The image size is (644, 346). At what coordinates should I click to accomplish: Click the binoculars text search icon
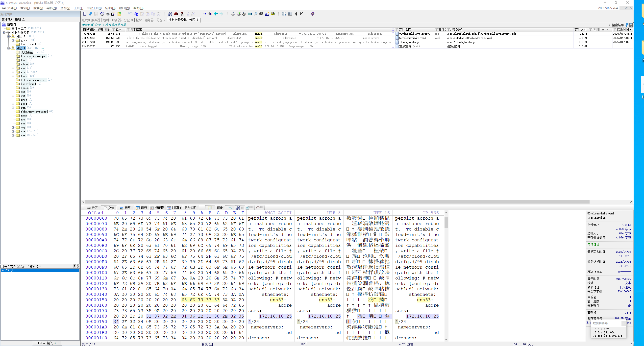[170, 14]
